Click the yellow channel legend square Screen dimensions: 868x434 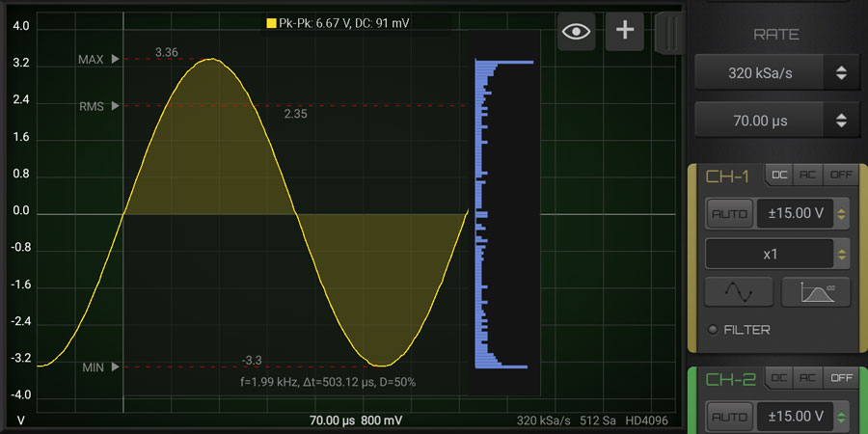point(271,22)
